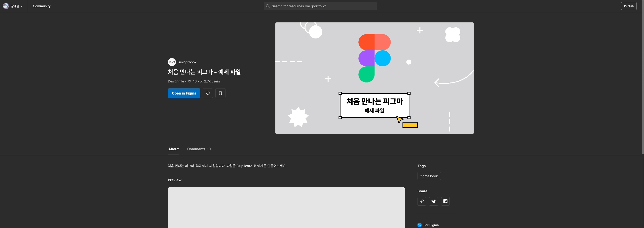This screenshot has width=644, height=228.
Task: Click the description text mentioning Duplicate
Action: pyautogui.click(x=227, y=166)
